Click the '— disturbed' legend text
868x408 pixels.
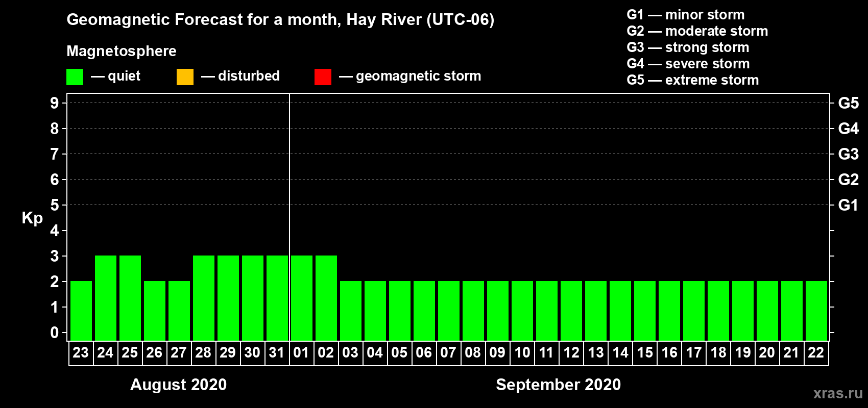[240, 76]
